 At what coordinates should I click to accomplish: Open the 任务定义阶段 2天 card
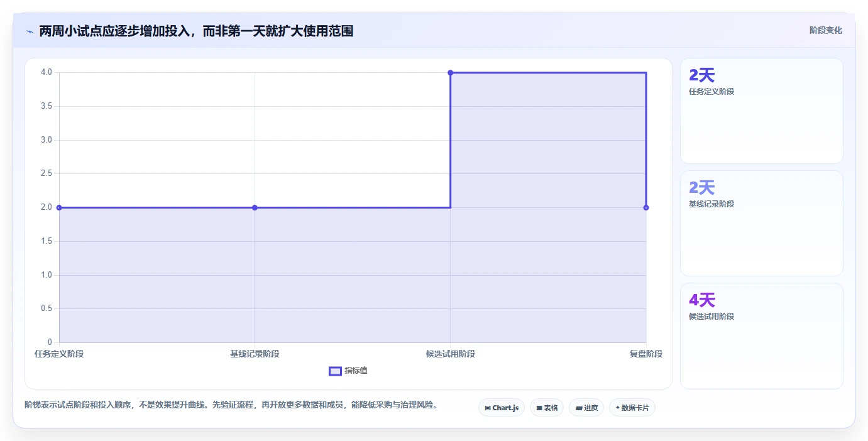pos(761,111)
